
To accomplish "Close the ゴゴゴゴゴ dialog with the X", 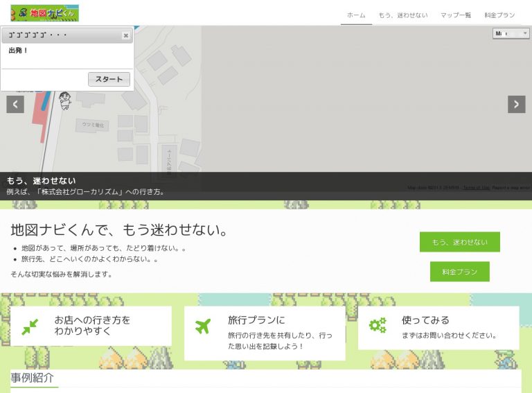I will (126, 35).
